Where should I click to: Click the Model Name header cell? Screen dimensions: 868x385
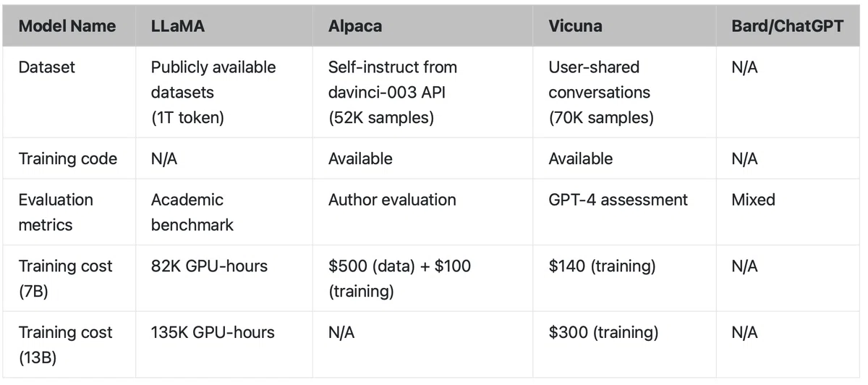(x=67, y=26)
